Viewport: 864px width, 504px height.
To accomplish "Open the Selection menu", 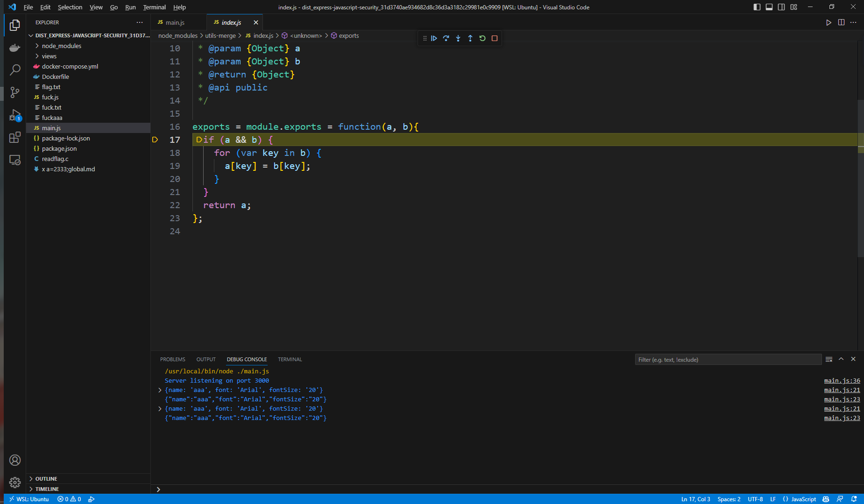I will point(70,7).
